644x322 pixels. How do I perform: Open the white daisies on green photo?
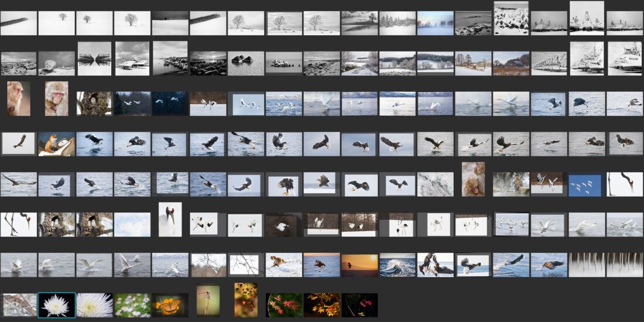(x=132, y=305)
